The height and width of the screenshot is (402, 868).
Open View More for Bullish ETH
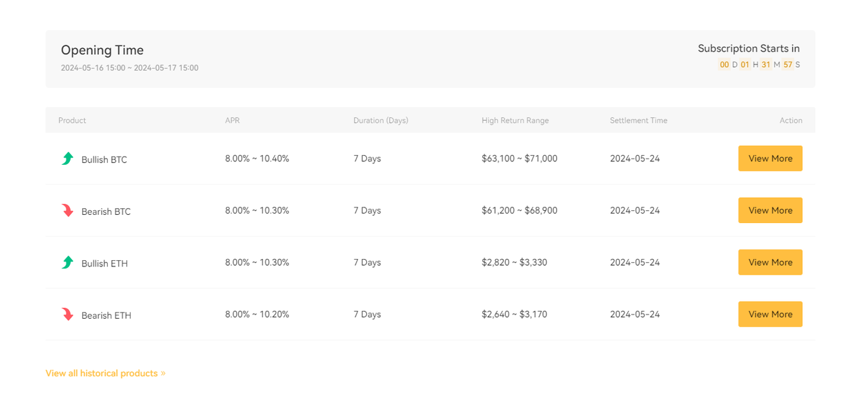770,262
